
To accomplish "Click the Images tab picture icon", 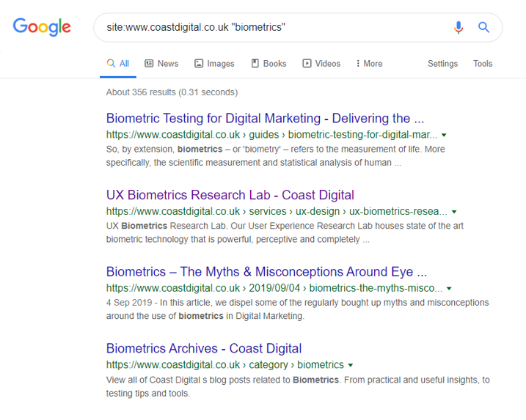I will click(x=199, y=63).
